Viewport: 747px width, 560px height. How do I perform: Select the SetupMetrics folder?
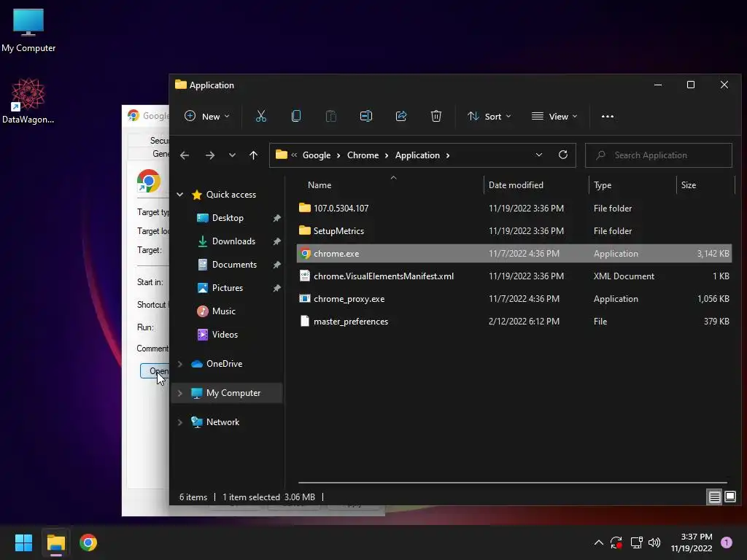338,231
